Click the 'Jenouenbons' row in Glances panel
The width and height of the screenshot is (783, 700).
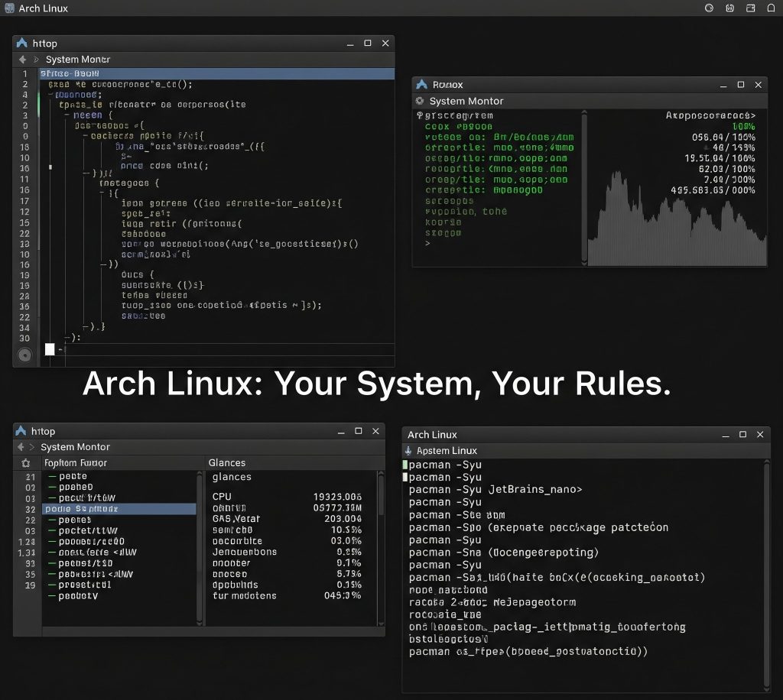(x=287, y=552)
